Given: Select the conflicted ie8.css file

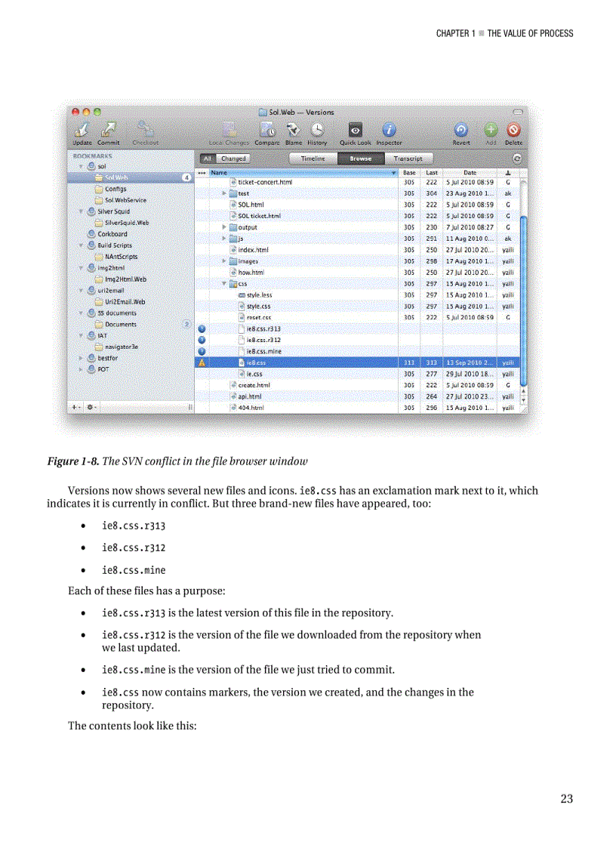Looking at the screenshot, I should 255,362.
